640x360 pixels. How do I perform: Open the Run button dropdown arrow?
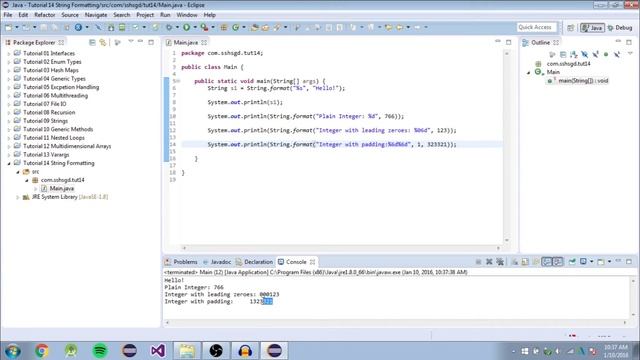click(195, 28)
